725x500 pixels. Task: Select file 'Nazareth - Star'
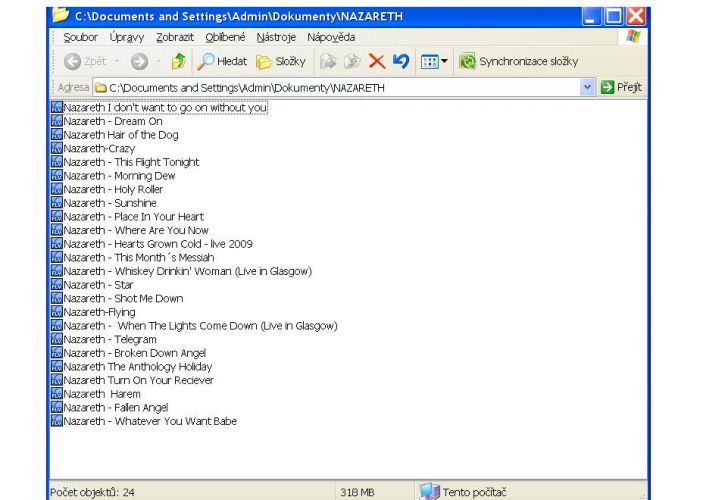pos(92,285)
